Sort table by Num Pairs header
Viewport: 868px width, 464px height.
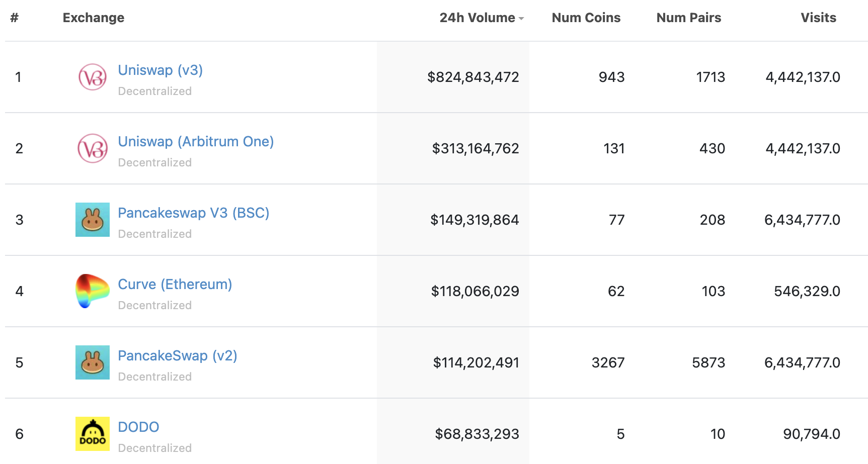[688, 18]
